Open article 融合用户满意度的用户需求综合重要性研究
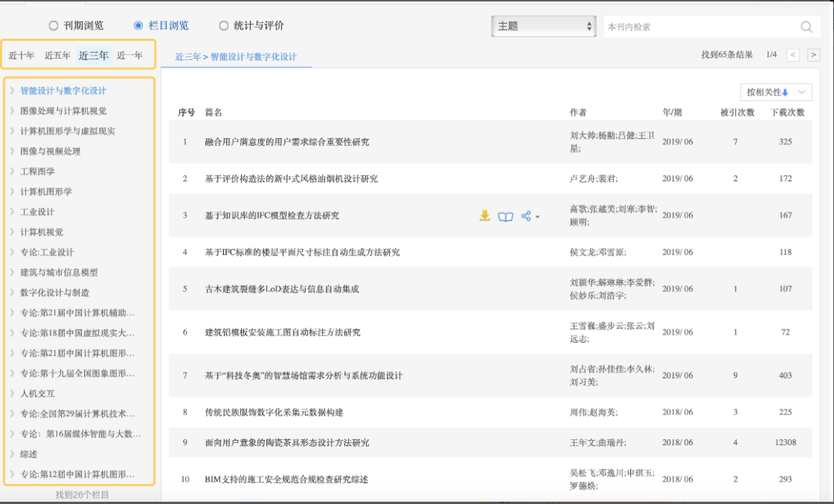Screen dimensions: 834x504 (x=286, y=142)
